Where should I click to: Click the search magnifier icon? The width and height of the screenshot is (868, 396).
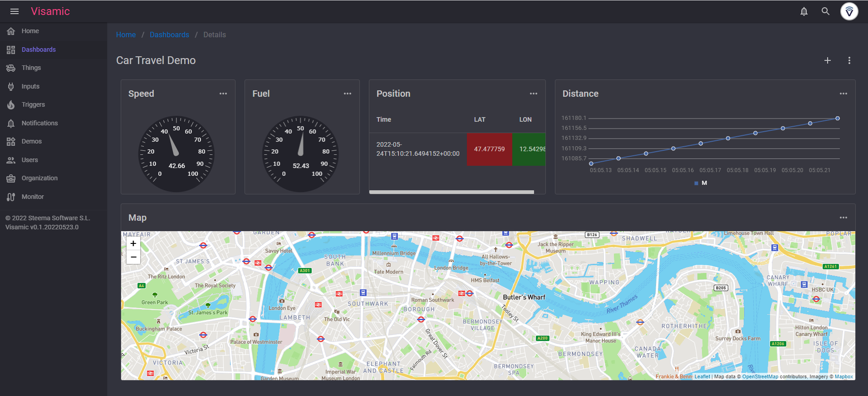coord(825,11)
